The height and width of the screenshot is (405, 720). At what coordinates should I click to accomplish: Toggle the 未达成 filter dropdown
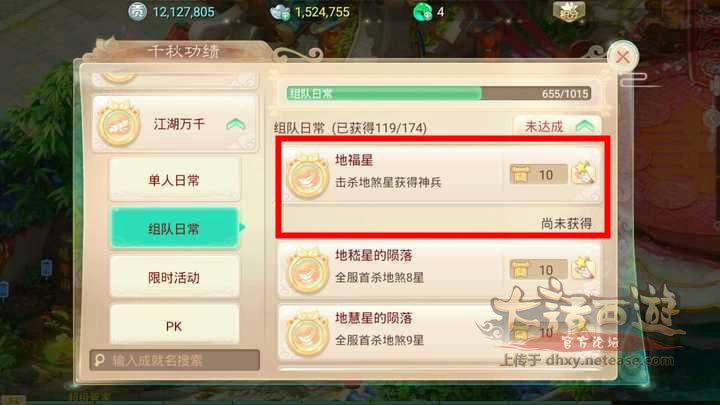click(x=557, y=126)
